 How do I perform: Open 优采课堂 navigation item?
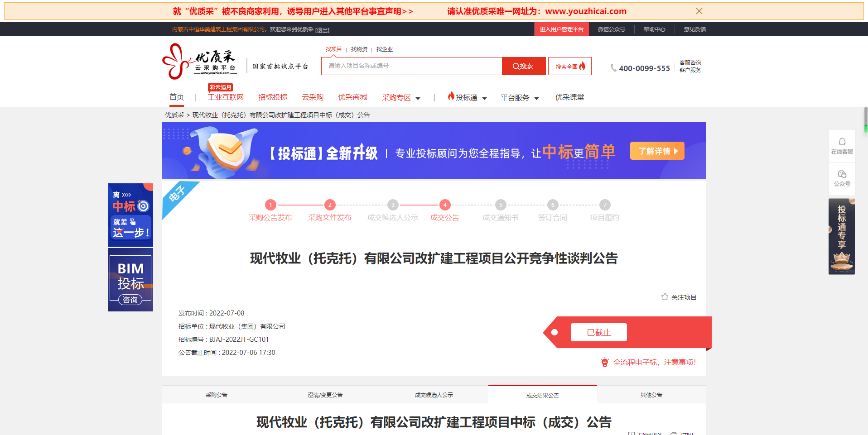(x=570, y=97)
